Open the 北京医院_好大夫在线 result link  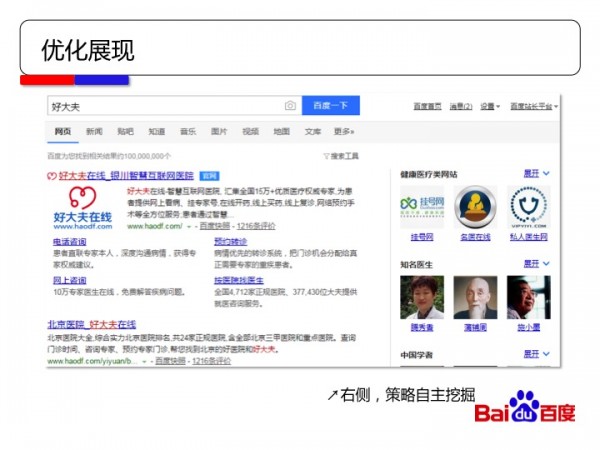(x=91, y=325)
